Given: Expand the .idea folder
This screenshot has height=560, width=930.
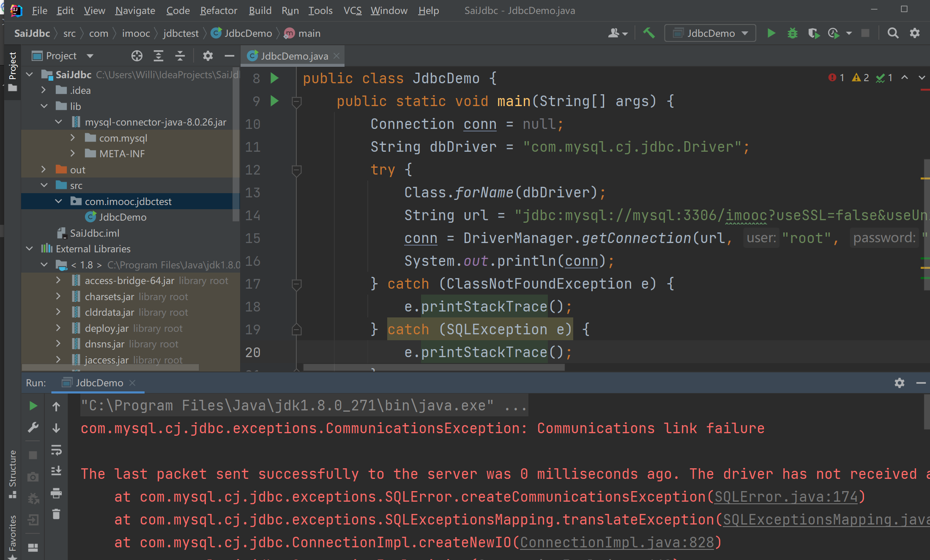Looking at the screenshot, I should pos(44,90).
